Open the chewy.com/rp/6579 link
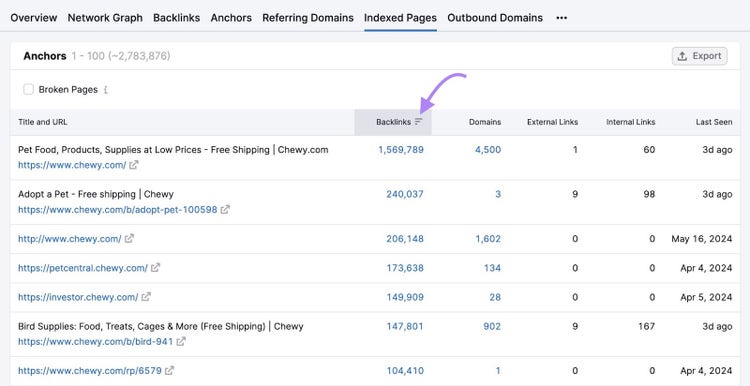 tap(90, 371)
